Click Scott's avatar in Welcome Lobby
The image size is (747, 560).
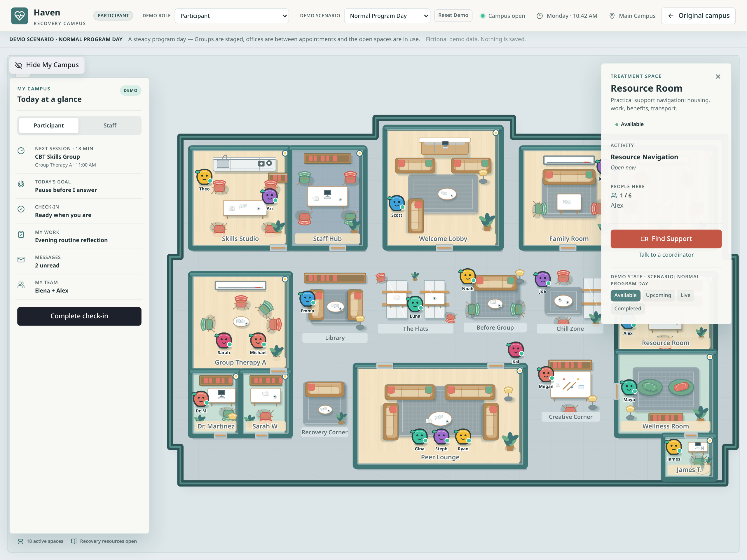tap(397, 203)
